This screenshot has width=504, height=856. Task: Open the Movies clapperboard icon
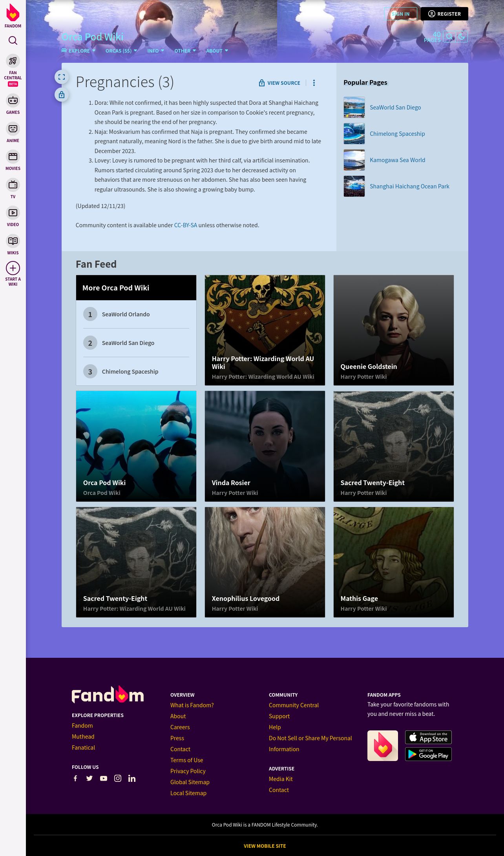click(13, 157)
